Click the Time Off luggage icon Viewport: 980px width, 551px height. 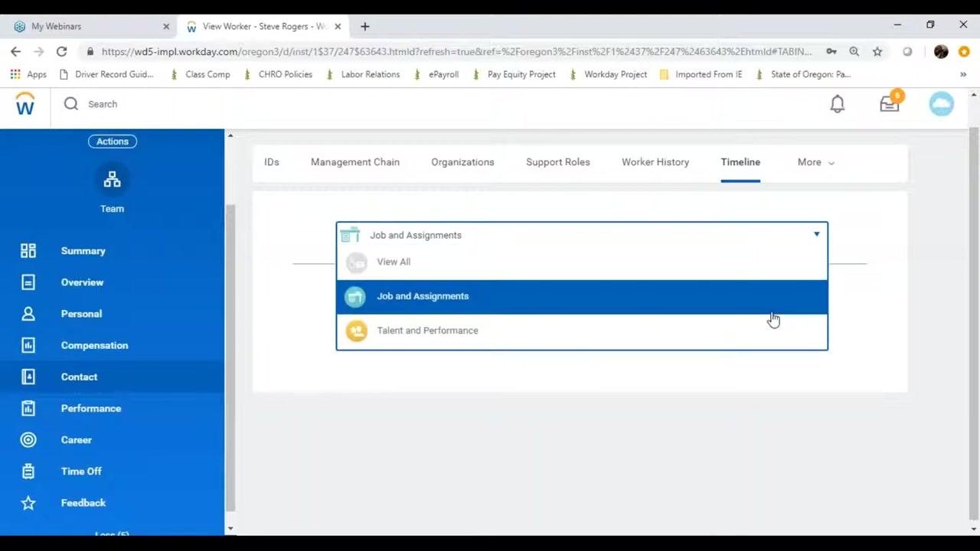[28, 471]
